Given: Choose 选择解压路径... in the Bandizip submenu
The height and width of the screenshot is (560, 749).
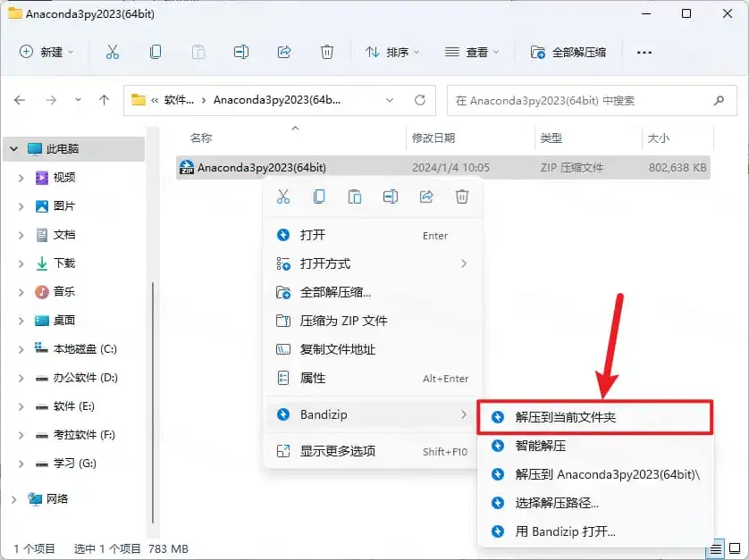Looking at the screenshot, I should click(595, 503).
